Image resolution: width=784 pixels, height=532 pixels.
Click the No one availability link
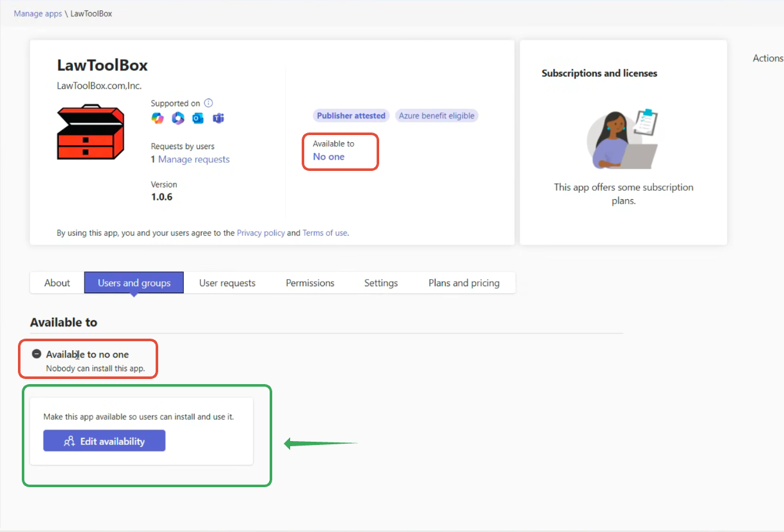point(329,157)
